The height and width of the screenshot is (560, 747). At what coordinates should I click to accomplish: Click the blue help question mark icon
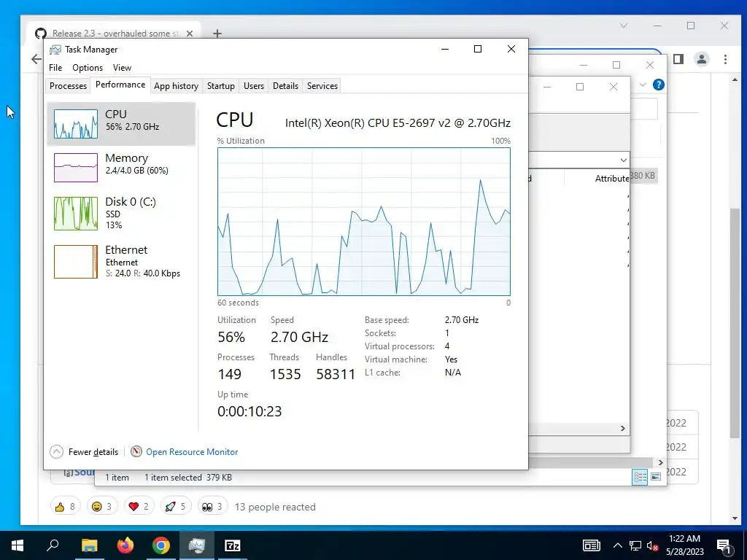point(659,85)
